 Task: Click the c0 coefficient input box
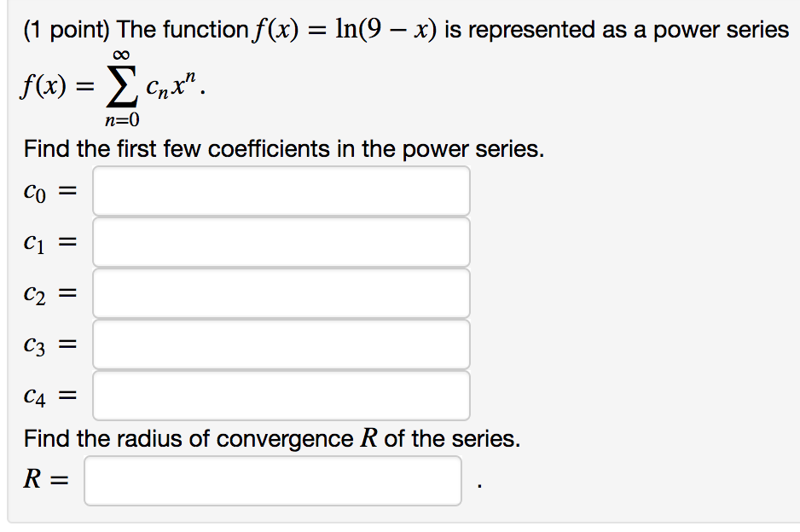281,190
